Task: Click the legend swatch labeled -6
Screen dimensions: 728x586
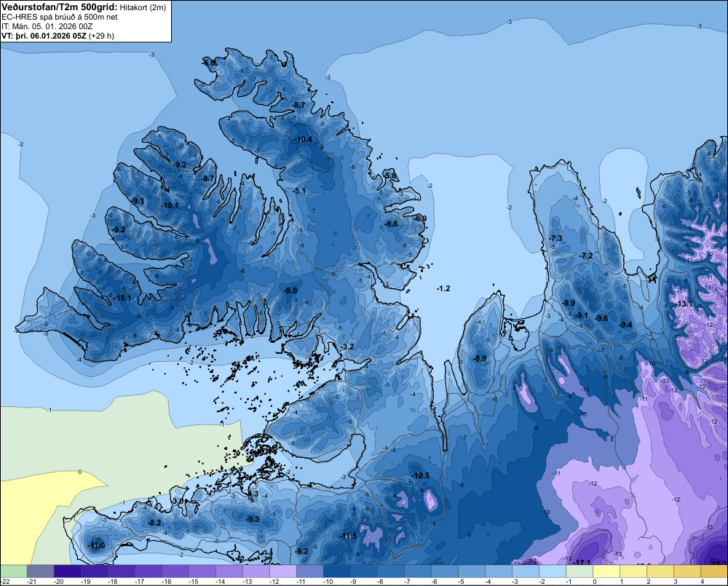Action: click(444, 571)
